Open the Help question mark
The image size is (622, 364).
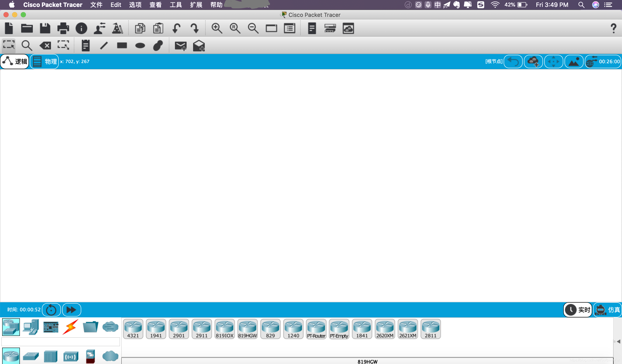(x=613, y=28)
